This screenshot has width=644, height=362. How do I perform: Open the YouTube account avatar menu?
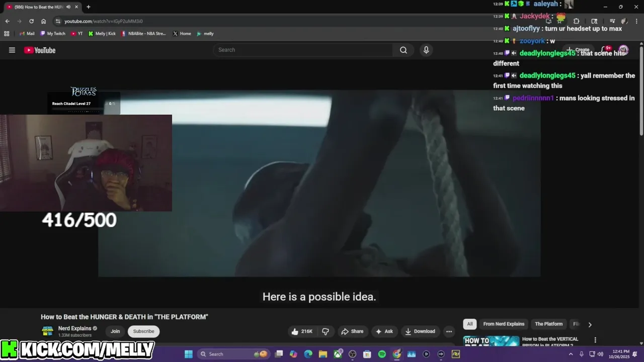623,50
